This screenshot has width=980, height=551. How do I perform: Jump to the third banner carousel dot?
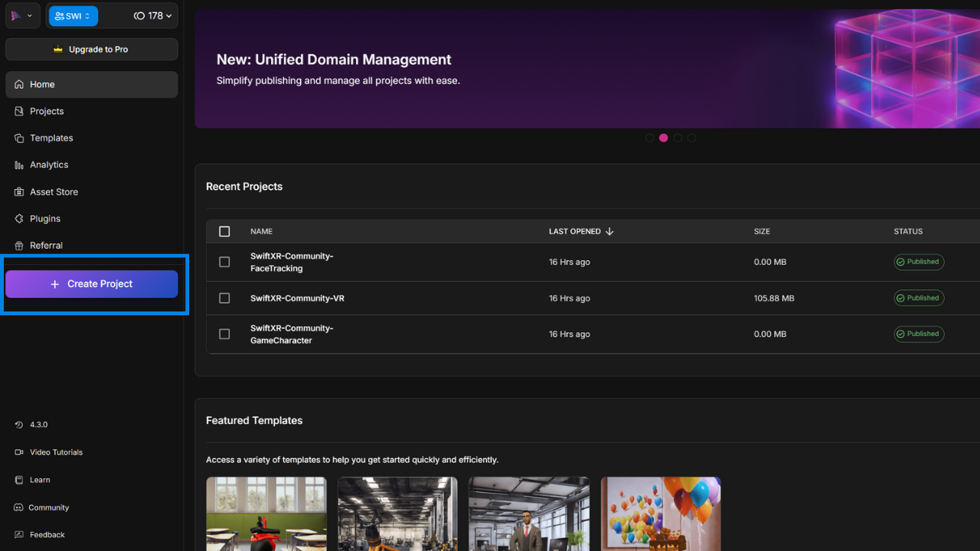[678, 138]
